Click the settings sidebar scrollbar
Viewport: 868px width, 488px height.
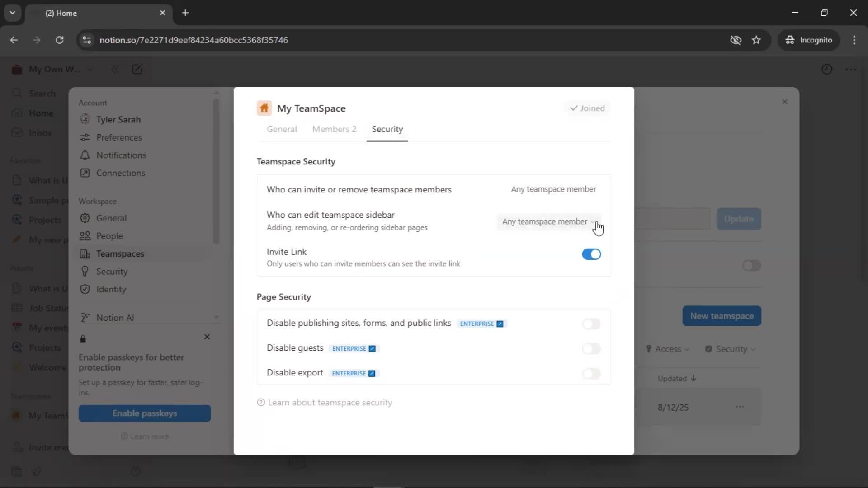pyautogui.click(x=216, y=171)
